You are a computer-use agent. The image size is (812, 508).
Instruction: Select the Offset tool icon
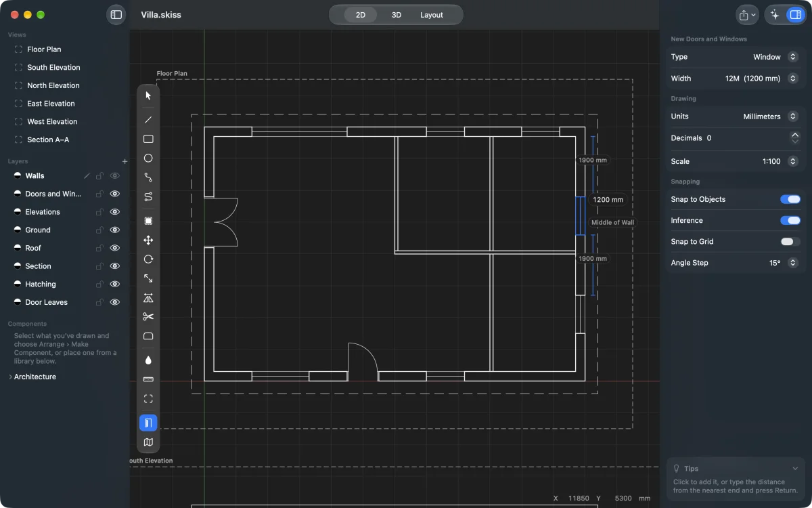click(x=148, y=221)
